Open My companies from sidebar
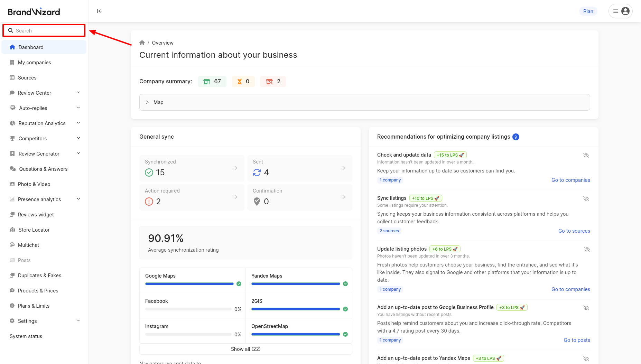Viewport: 641px width, 364px height. 34,63
